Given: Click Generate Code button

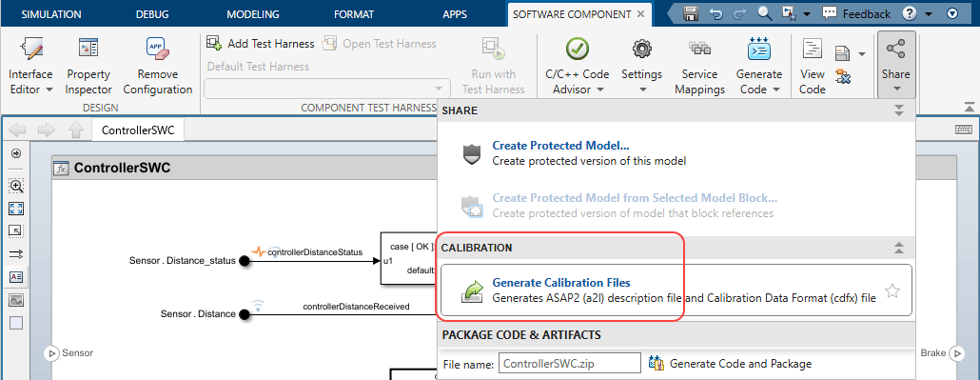Looking at the screenshot, I should point(758,65).
